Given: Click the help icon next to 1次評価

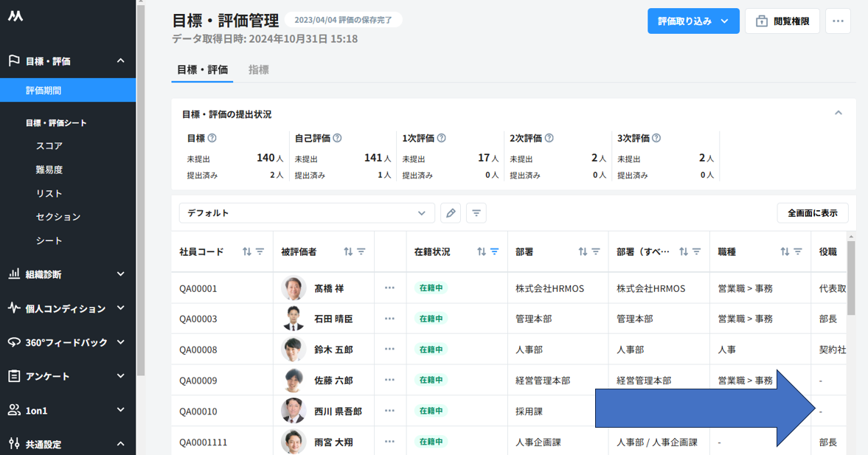Looking at the screenshot, I should [x=442, y=138].
